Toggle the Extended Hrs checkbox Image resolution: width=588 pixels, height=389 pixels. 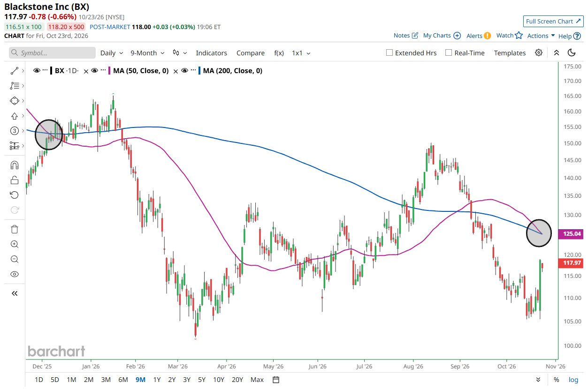tap(389, 53)
